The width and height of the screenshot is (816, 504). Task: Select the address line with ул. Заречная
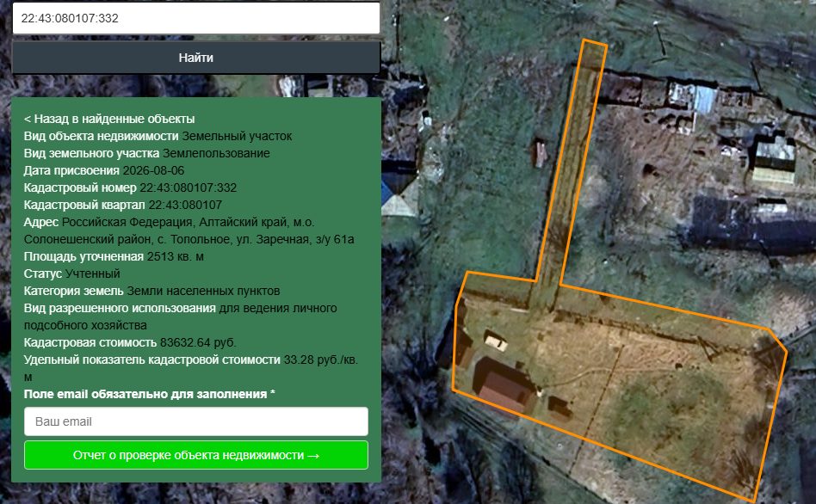189,239
